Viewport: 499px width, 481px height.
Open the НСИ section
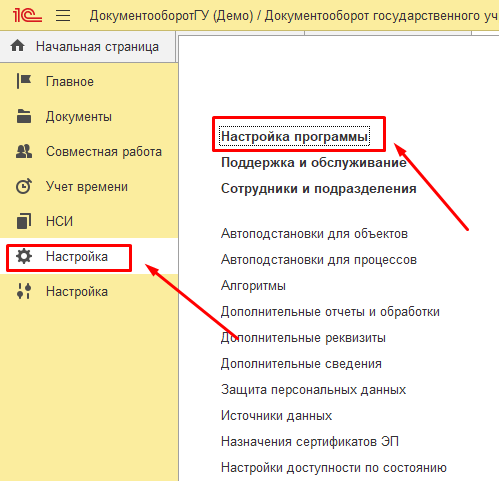point(89,221)
